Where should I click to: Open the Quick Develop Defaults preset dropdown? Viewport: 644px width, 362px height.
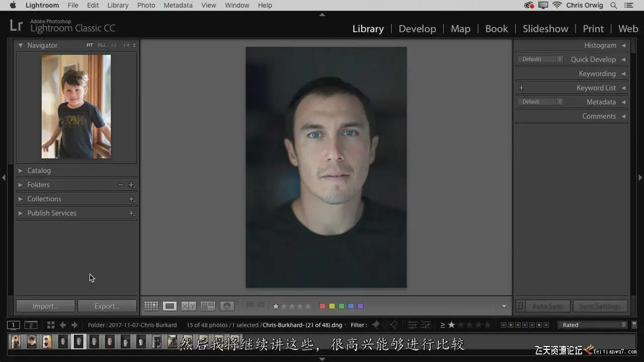pos(540,59)
